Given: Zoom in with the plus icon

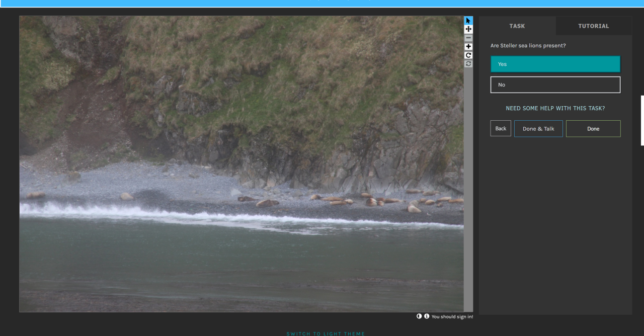Looking at the screenshot, I should tap(468, 46).
